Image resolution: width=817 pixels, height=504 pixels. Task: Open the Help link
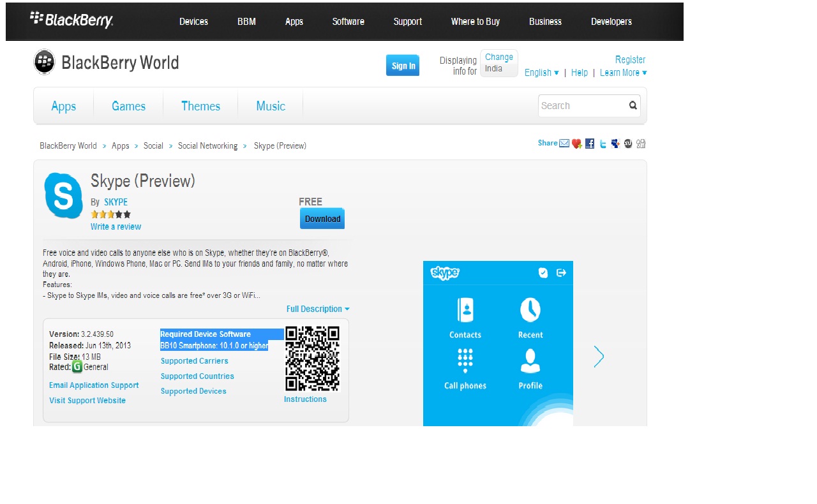(x=580, y=73)
